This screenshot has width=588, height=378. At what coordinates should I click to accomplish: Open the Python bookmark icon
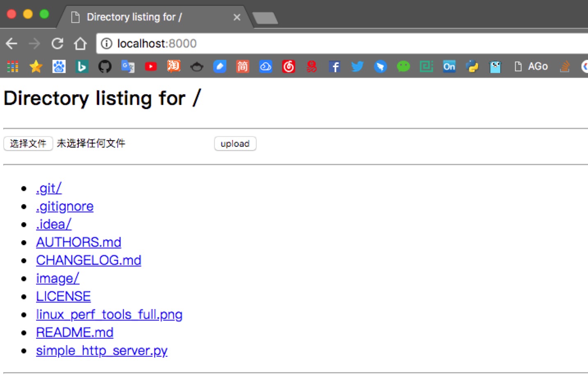click(472, 66)
